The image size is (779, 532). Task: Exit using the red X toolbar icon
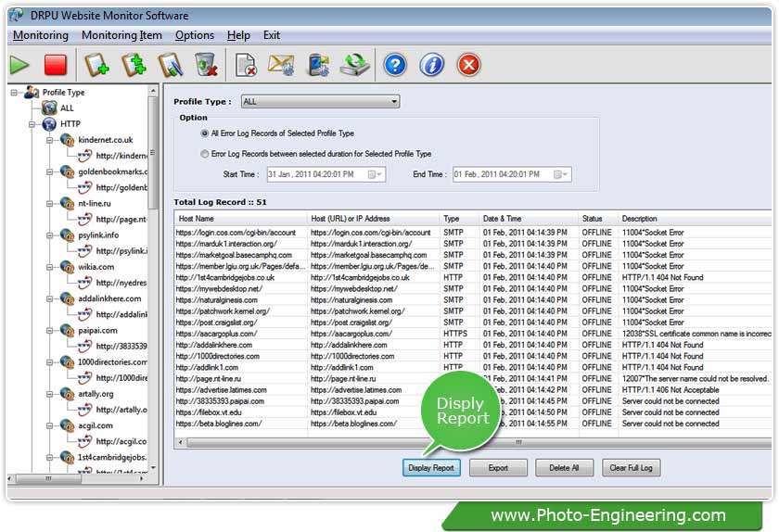(x=468, y=65)
